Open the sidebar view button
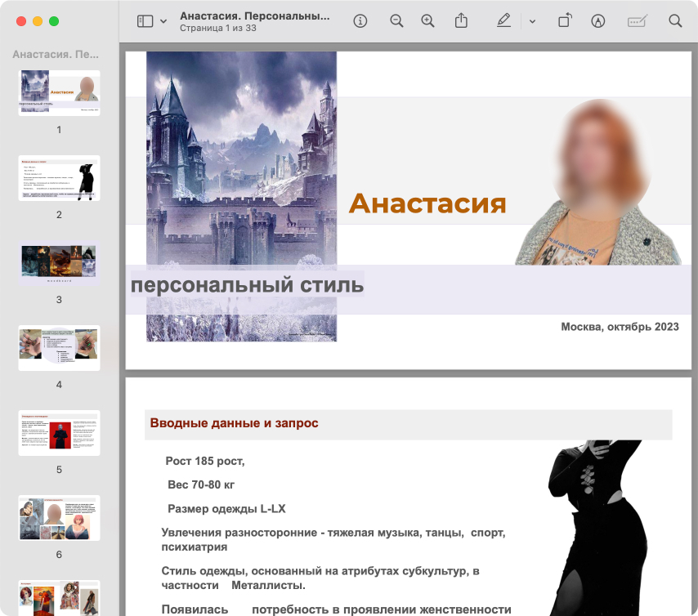 pos(145,21)
